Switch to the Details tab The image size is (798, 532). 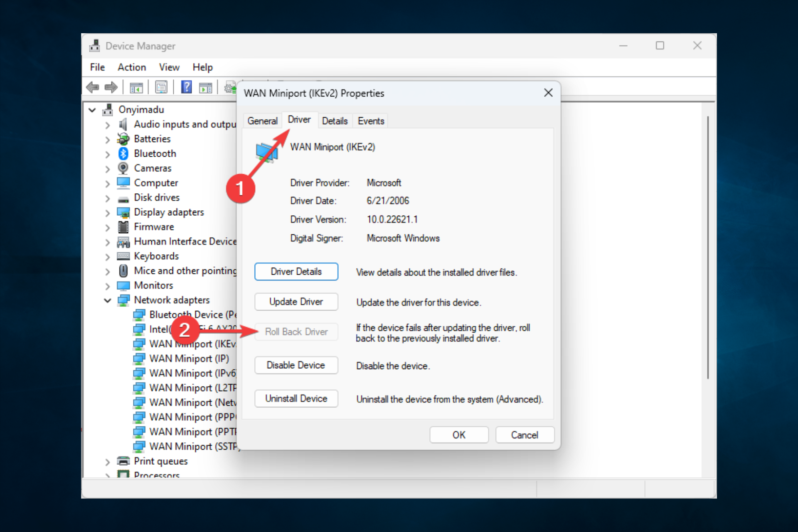point(335,121)
